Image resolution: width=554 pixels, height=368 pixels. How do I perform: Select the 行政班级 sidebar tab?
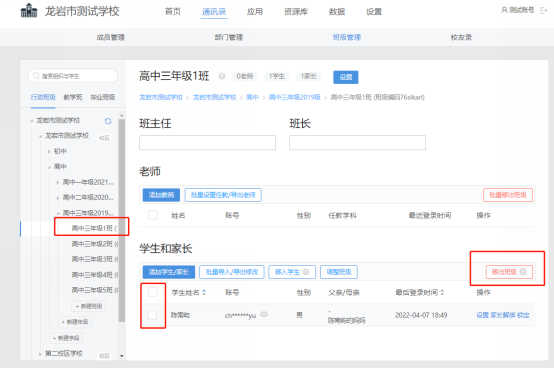43,97
